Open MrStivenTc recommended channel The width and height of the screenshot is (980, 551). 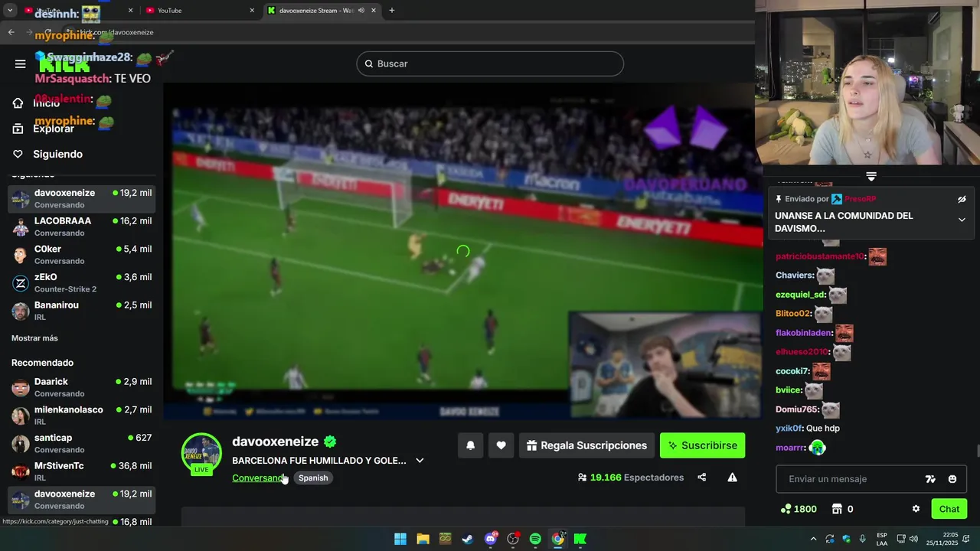point(82,471)
